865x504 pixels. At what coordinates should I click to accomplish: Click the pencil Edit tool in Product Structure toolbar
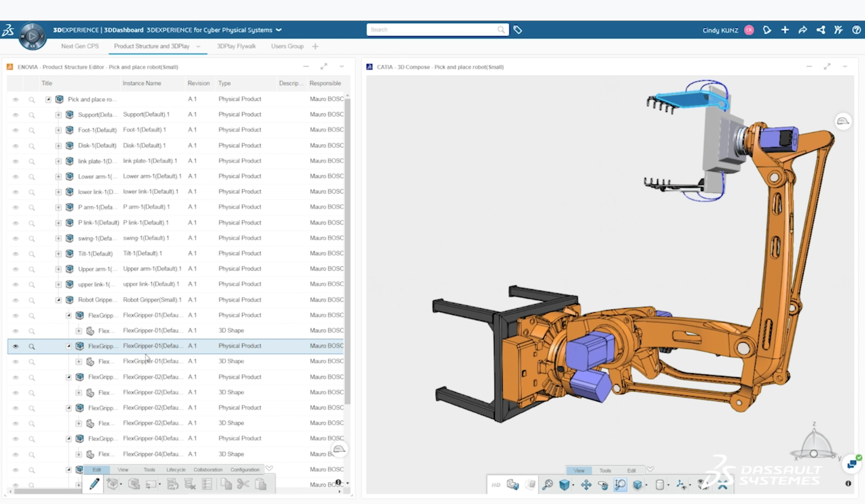(94, 484)
